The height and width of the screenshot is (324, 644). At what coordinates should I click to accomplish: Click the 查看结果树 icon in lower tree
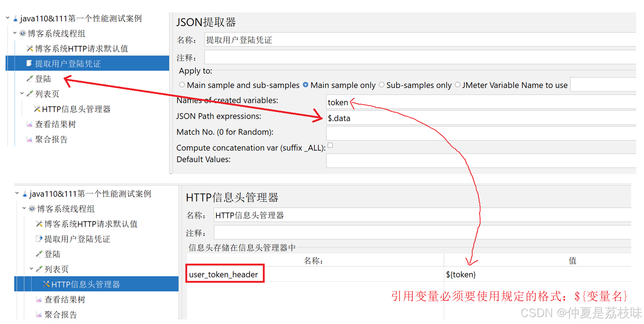pos(39,300)
